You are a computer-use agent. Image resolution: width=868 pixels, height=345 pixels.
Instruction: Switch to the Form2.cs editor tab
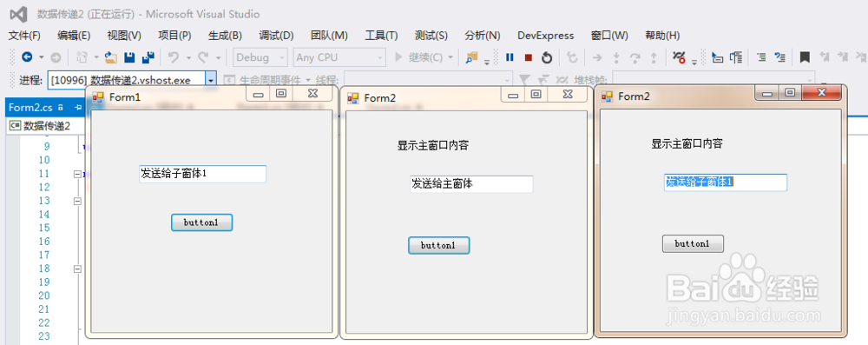(31, 107)
